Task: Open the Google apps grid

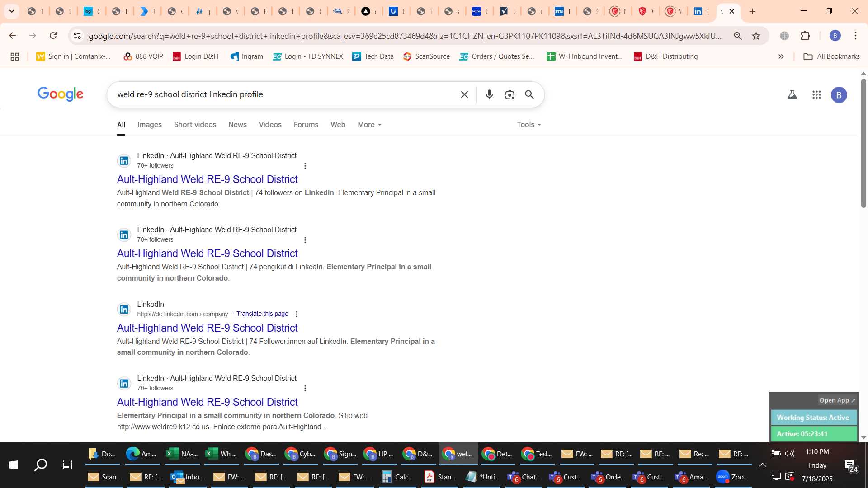Action: click(x=816, y=95)
